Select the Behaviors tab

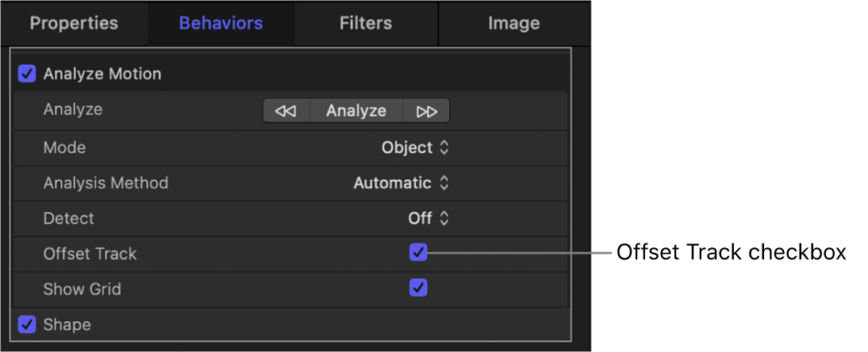[x=221, y=23]
